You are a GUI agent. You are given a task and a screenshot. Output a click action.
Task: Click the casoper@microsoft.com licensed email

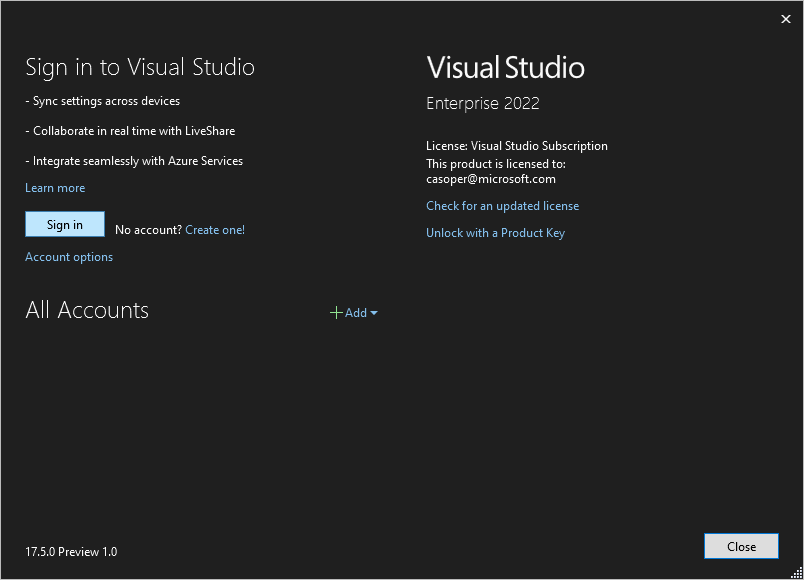491,179
